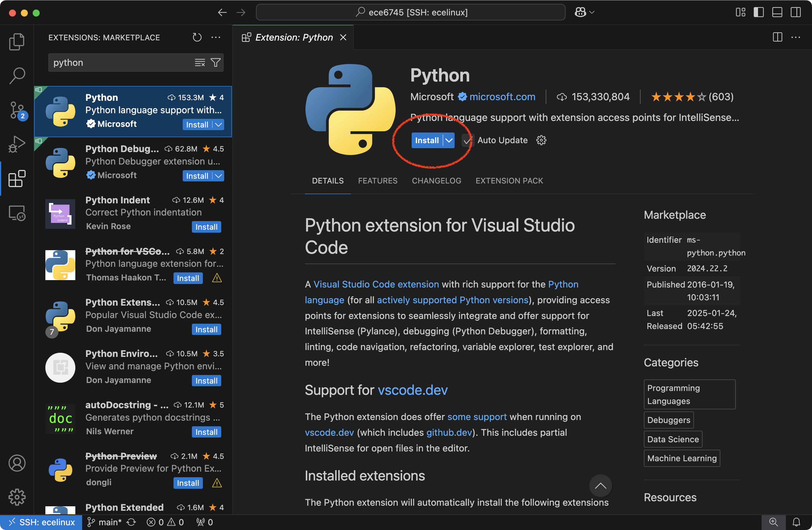Open the Remote Explorer icon
The image size is (812, 530).
(x=17, y=213)
